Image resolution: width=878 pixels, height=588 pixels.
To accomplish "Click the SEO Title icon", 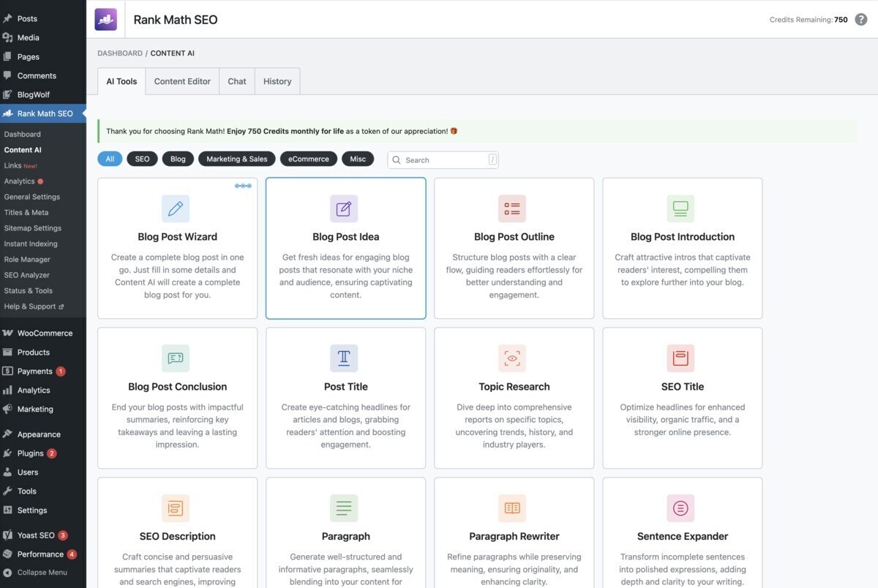I will pyautogui.click(x=680, y=358).
